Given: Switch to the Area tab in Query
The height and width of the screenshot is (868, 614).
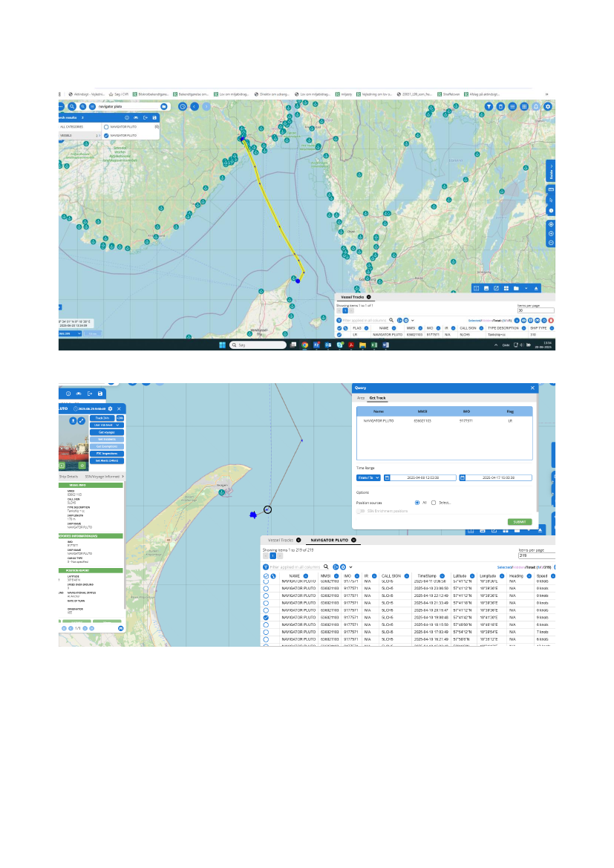Looking at the screenshot, I should point(362,398).
